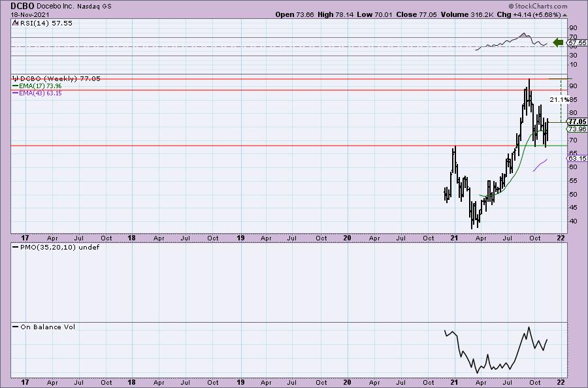This screenshot has height=388, width=588.
Task: Click the 73.96 EMA value tag on the axis
Action: pyautogui.click(x=577, y=129)
